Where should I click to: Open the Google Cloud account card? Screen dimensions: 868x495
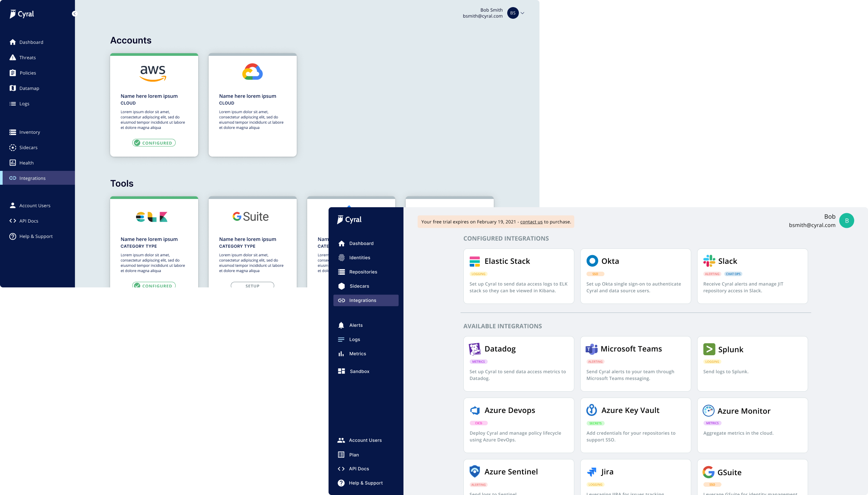point(252,105)
